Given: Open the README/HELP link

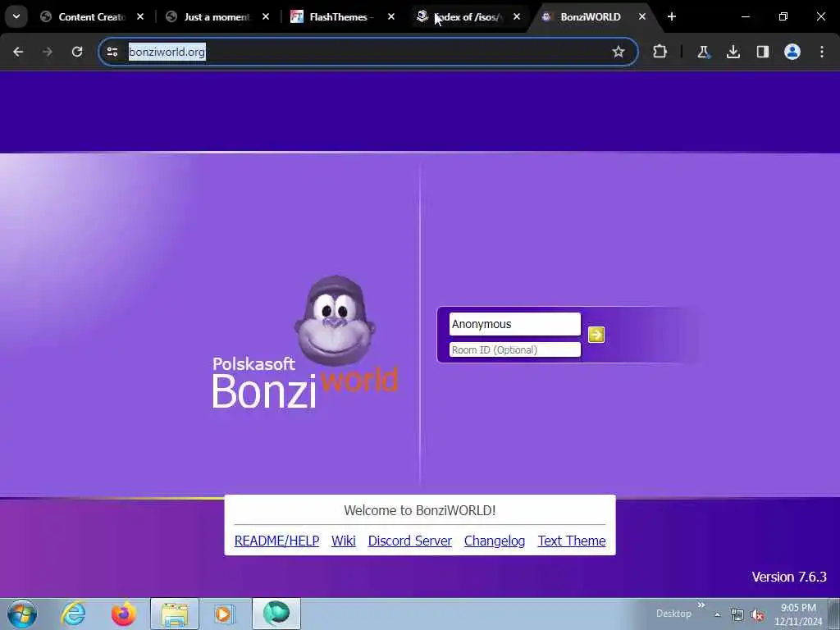Looking at the screenshot, I should (277, 541).
